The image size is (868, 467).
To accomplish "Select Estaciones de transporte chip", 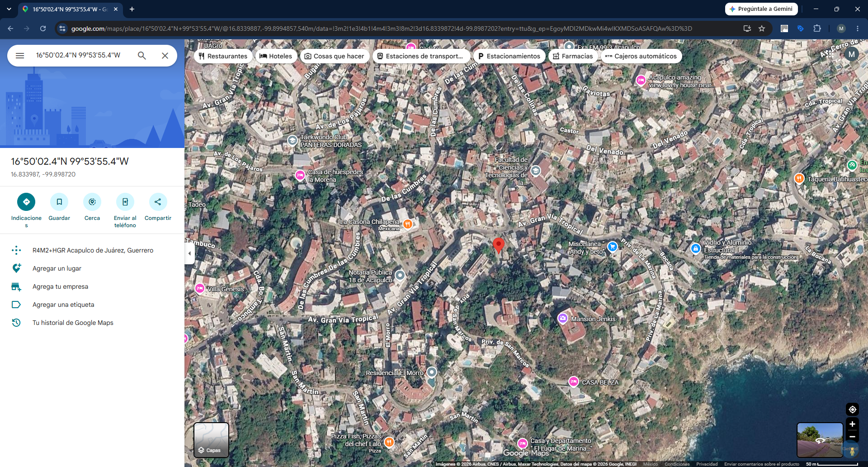I will pyautogui.click(x=420, y=56).
